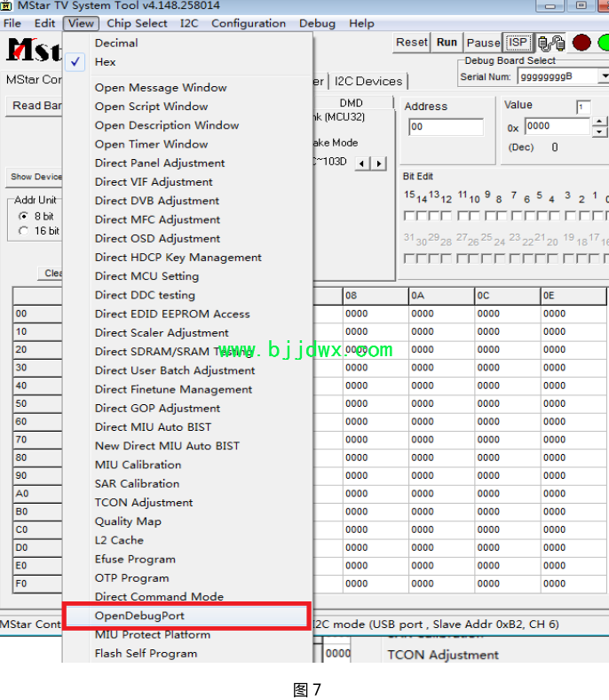Click the Run button
The width and height of the screenshot is (609, 700).
[x=447, y=43]
